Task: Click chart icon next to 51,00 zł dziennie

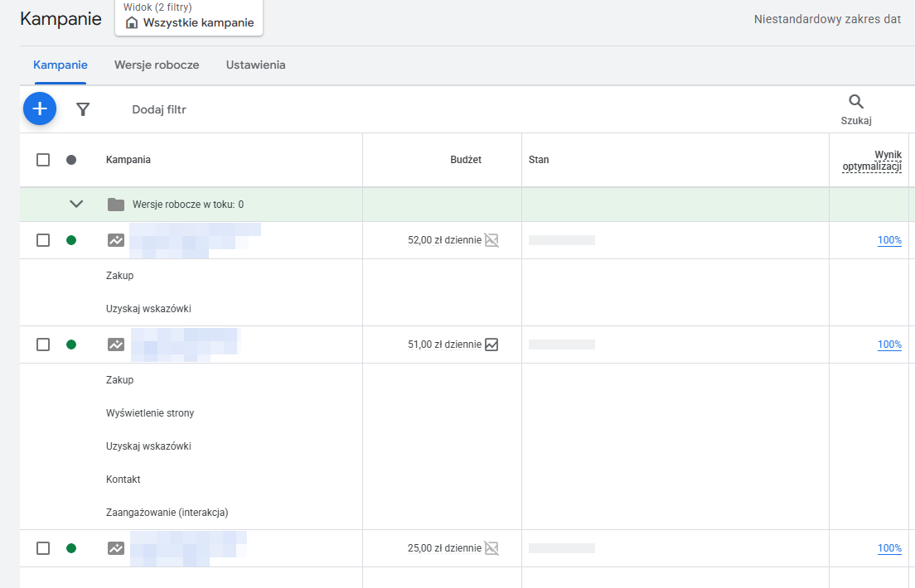Action: coord(492,345)
